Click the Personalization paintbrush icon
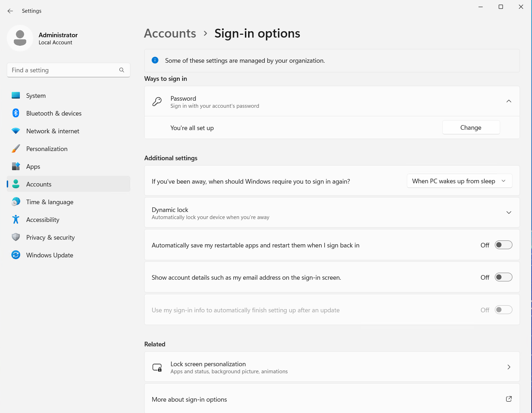The width and height of the screenshot is (532, 413). (x=16, y=149)
